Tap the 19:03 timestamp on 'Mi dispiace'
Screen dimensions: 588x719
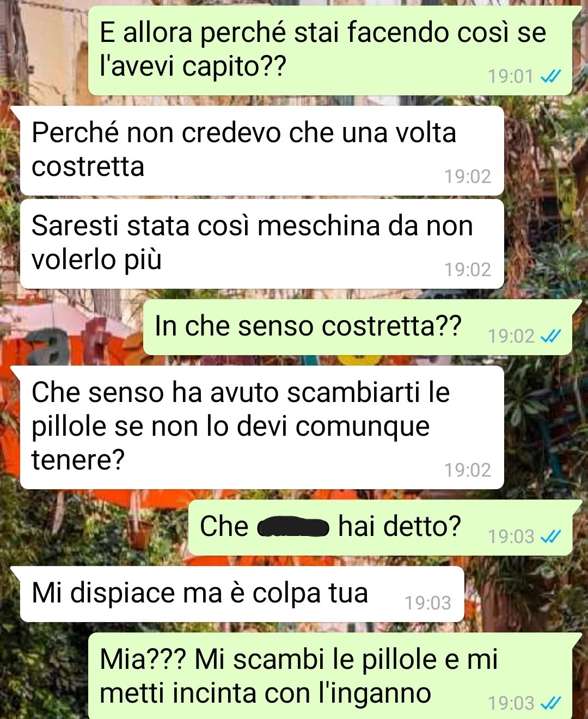pos(428,603)
